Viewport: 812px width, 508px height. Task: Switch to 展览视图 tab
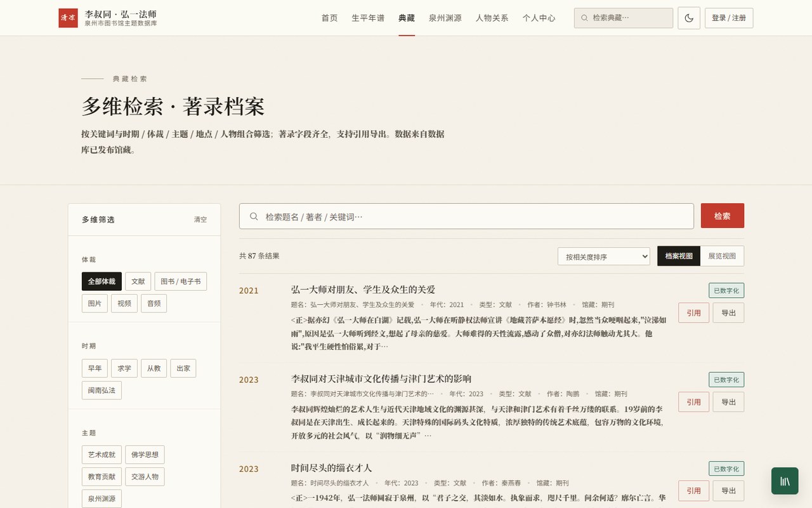tap(722, 256)
